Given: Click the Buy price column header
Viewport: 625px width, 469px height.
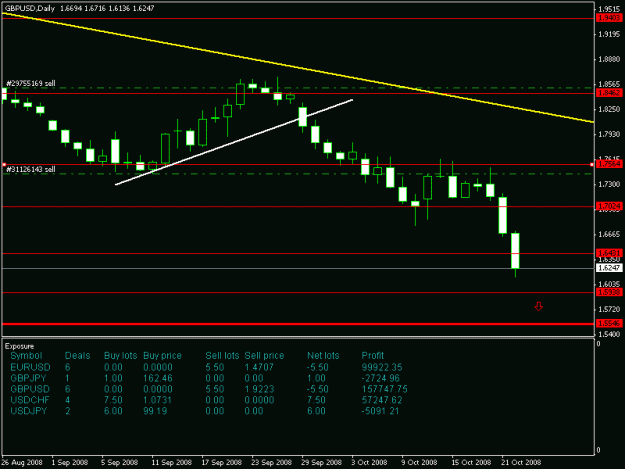Looking at the screenshot, I should 162,355.
